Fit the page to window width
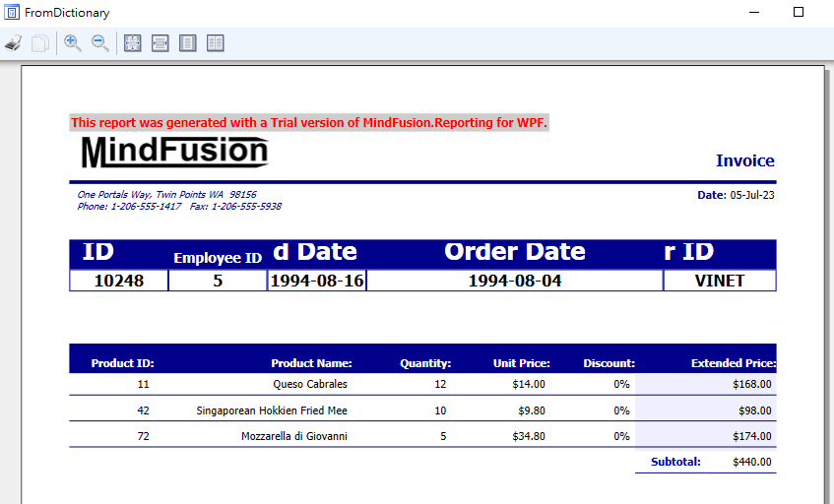The width and height of the screenshot is (834, 504). tap(160, 43)
